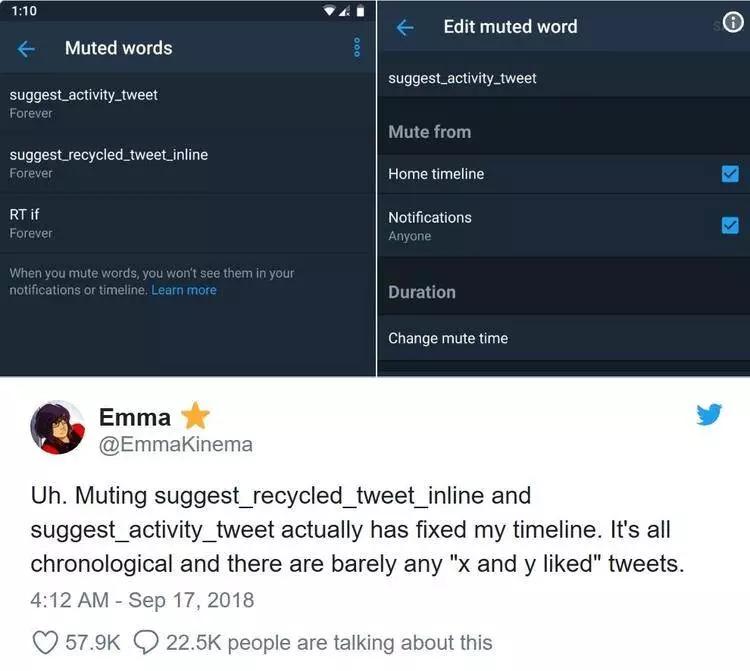Screen dimensions: 750x671
Task: Tap Change mute time option
Action: (448, 338)
